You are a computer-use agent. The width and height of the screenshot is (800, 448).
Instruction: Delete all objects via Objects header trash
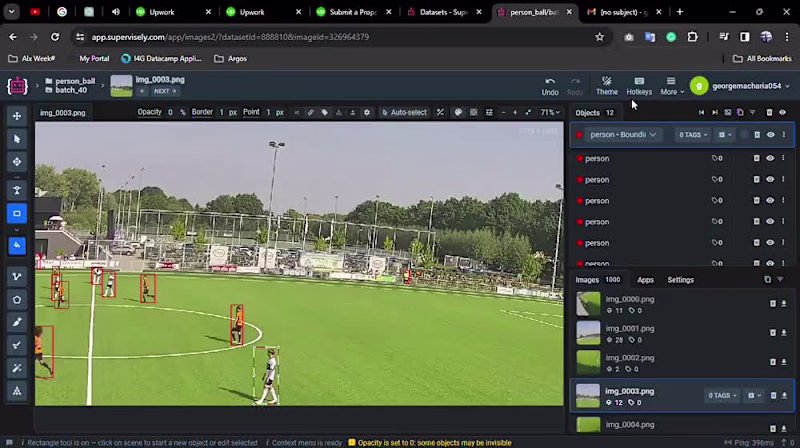coord(769,112)
